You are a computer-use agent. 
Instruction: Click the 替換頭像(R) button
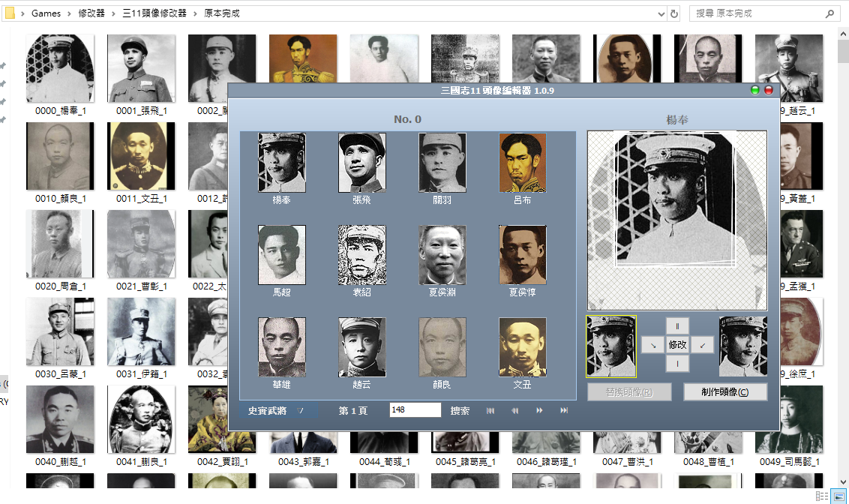tap(629, 392)
